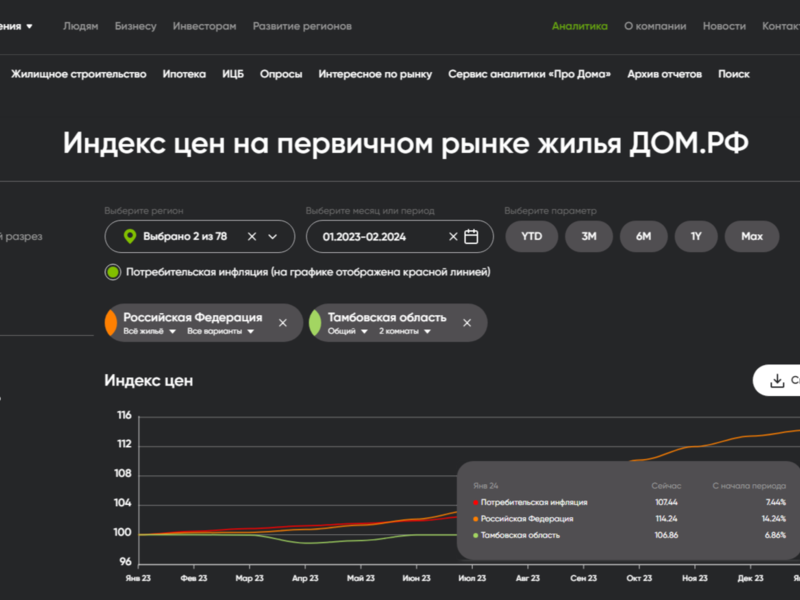The image size is (800, 600).
Task: Remove the Тамбовская область chip
Action: (x=467, y=323)
